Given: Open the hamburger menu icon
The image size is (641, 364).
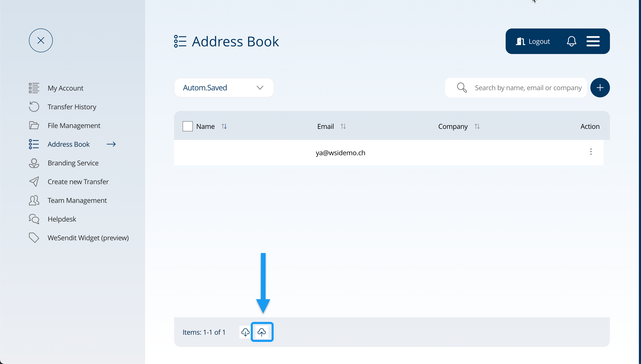Looking at the screenshot, I should 593,41.
